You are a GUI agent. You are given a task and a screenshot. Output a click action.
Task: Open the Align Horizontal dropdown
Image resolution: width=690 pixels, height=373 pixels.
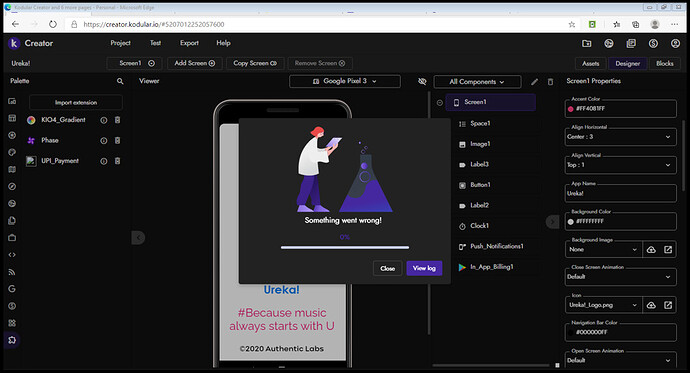click(620, 137)
